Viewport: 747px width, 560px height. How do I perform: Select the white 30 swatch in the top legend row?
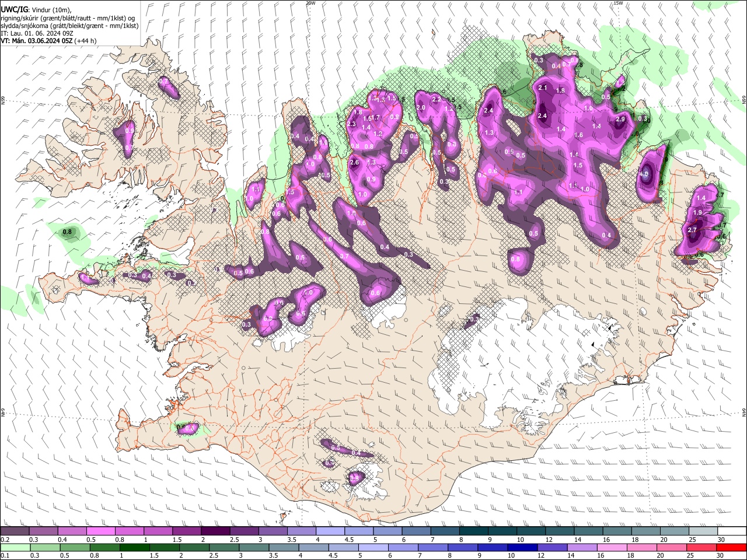(x=732, y=531)
